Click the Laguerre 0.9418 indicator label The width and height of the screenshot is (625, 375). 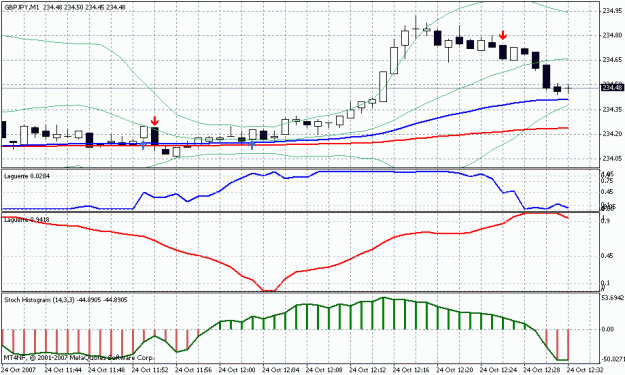point(27,220)
